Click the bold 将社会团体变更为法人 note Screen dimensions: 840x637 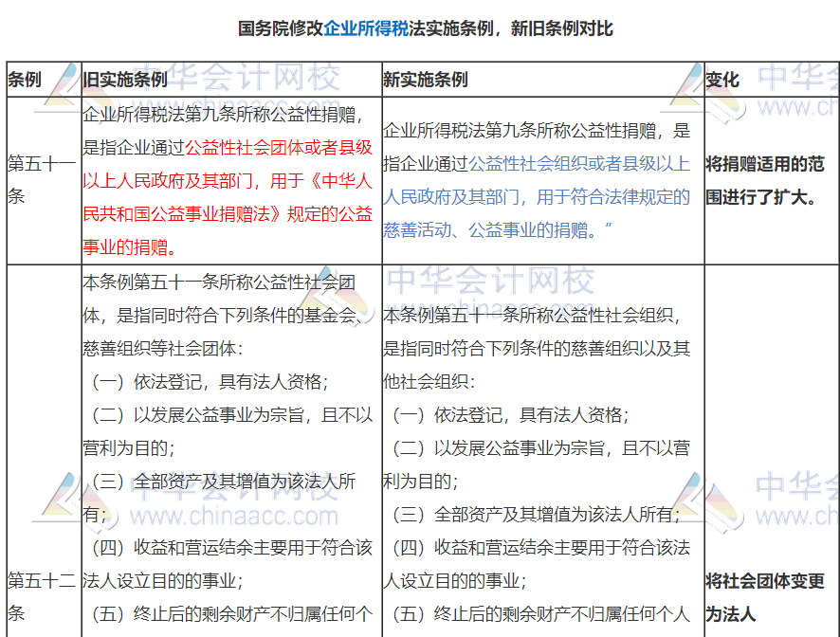[764, 597]
